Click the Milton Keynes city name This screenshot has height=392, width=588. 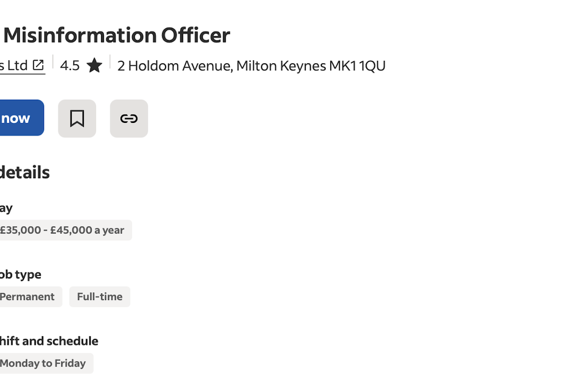coord(281,66)
